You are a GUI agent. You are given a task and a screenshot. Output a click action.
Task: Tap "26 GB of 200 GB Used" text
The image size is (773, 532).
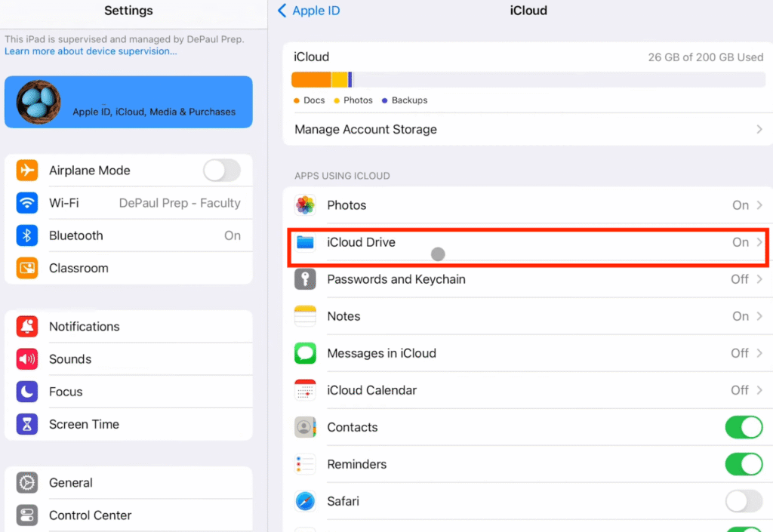706,57
